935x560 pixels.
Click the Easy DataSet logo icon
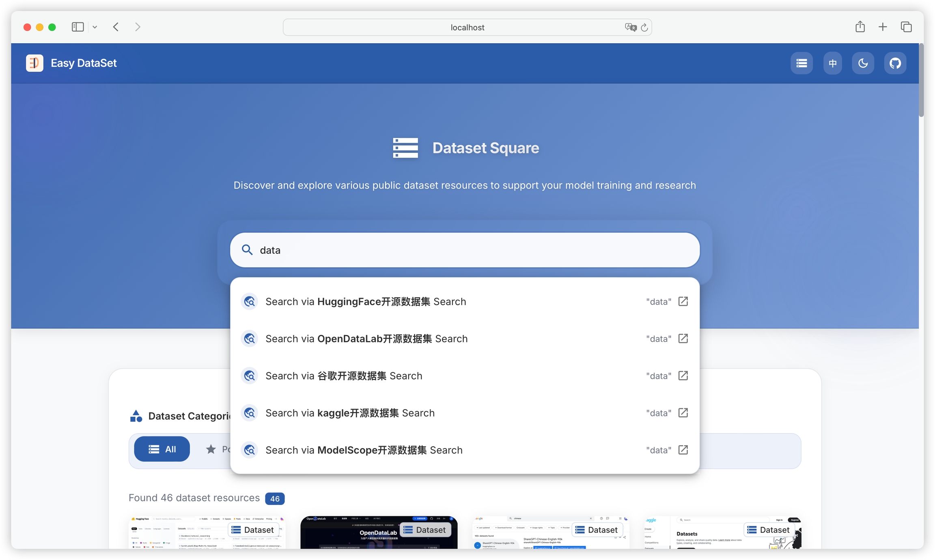34,63
